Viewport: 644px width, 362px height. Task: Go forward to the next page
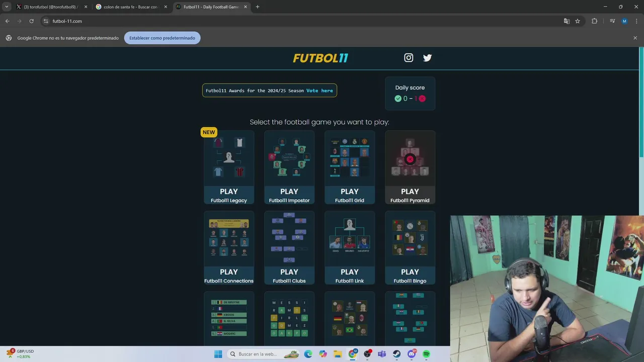[19, 21]
